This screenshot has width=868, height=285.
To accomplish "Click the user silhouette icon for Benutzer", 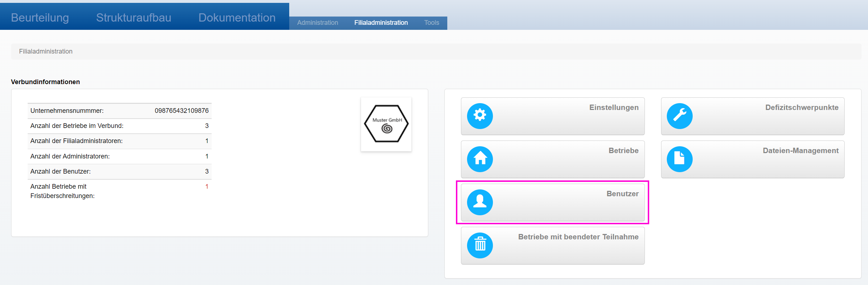I will point(480,202).
